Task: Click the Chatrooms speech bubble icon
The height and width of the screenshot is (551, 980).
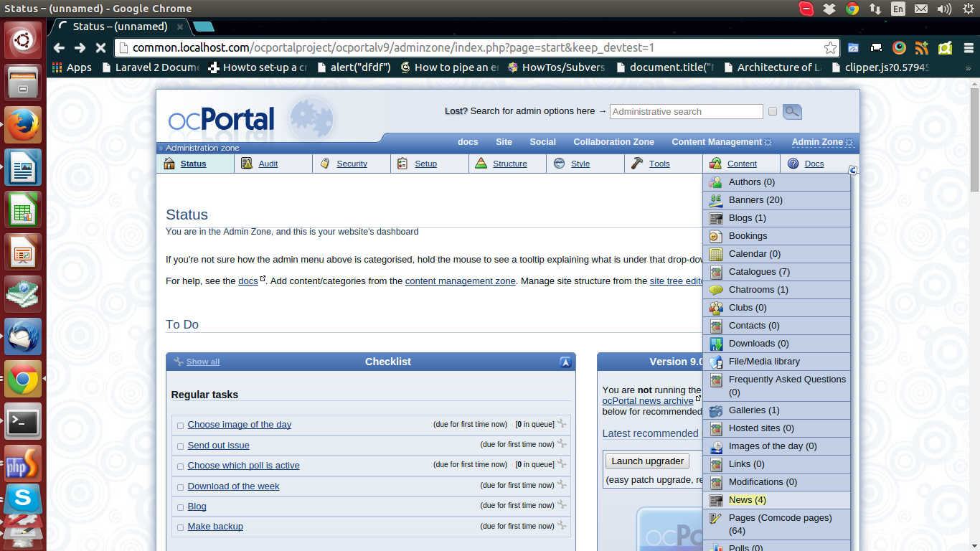Action: click(715, 290)
